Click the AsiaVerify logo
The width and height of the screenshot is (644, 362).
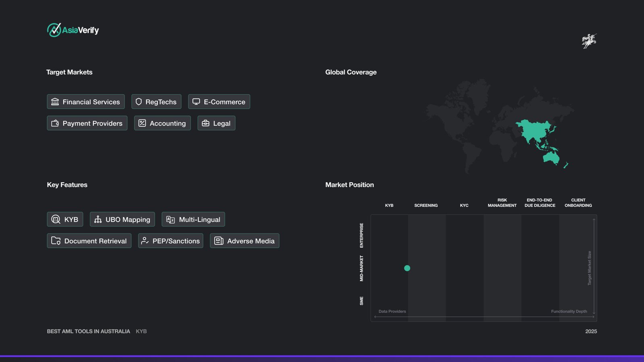(x=73, y=30)
